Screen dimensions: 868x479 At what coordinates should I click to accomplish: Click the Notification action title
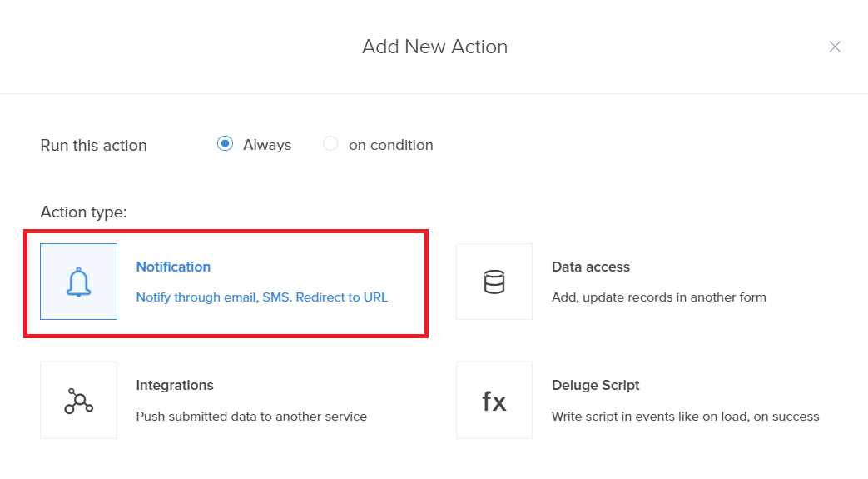pyautogui.click(x=173, y=267)
